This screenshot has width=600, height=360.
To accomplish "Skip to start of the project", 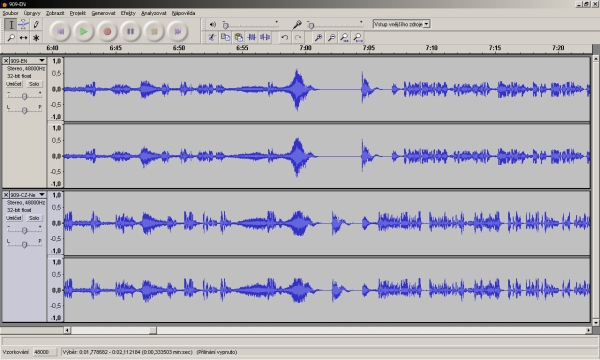I will tap(60, 31).
